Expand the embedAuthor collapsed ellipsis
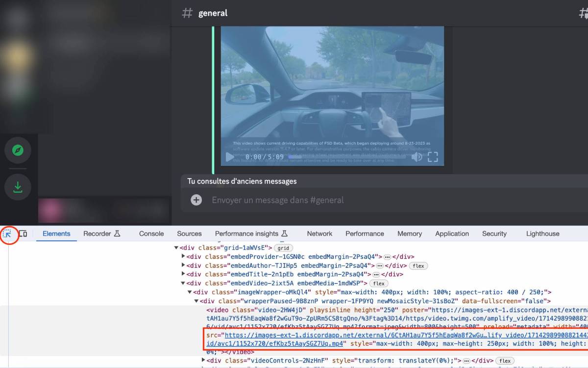The image size is (588, 368). 380,265
